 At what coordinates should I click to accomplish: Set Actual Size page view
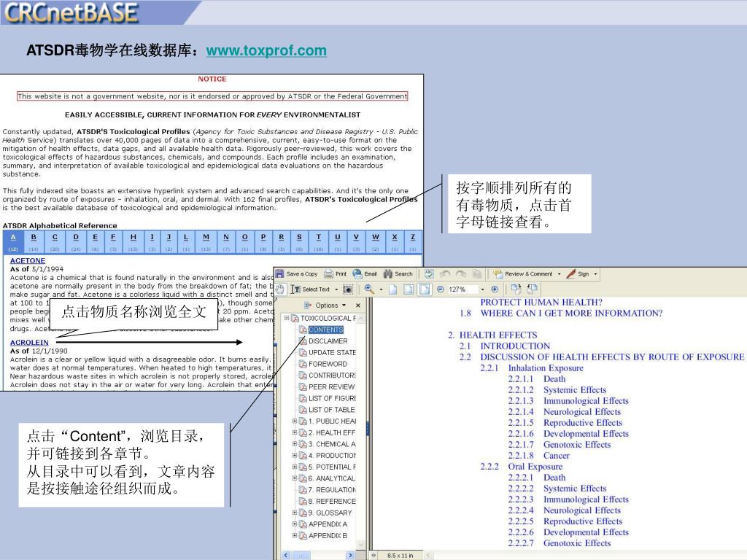pyautogui.click(x=393, y=289)
